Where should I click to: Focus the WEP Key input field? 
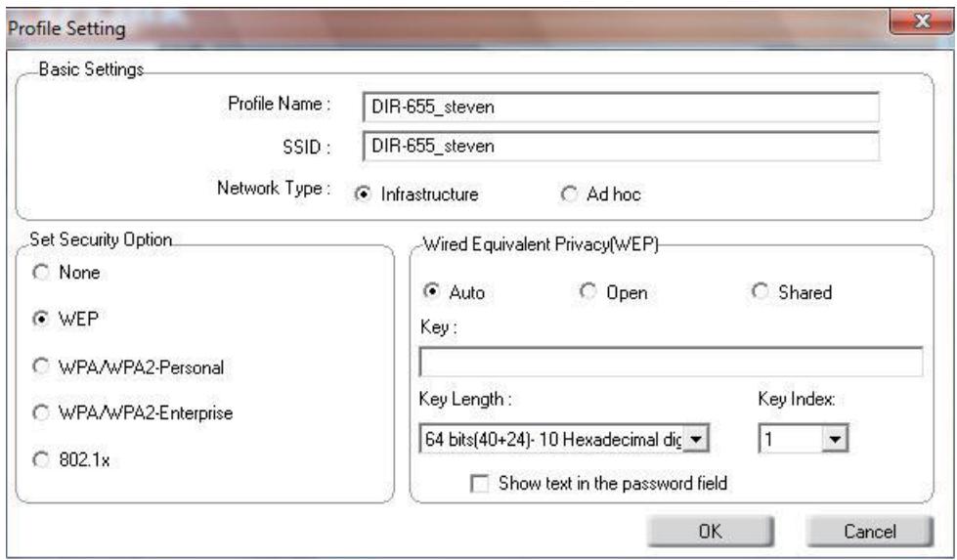(x=671, y=363)
